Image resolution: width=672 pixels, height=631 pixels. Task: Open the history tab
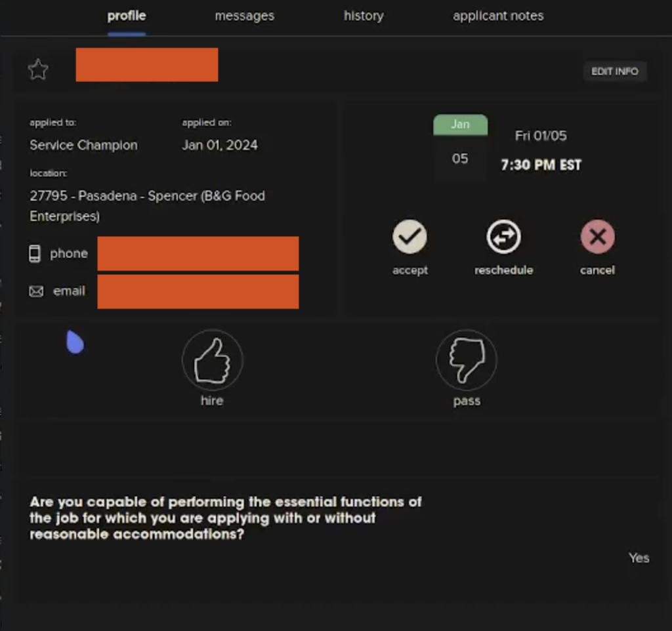363,16
